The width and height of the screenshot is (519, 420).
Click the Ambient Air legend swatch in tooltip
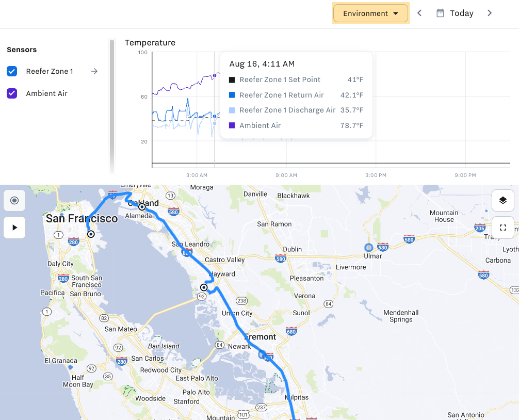tap(232, 125)
